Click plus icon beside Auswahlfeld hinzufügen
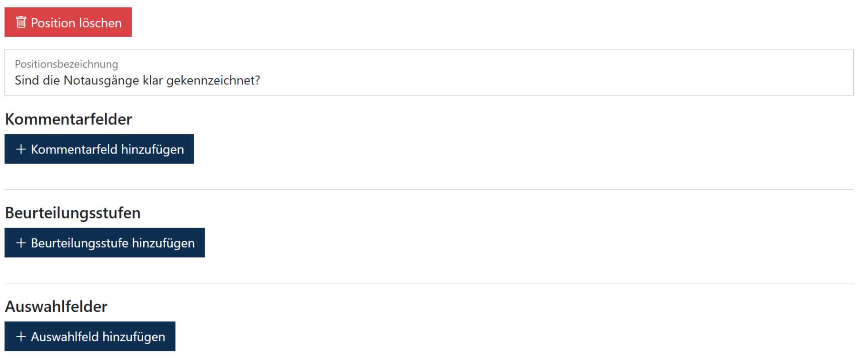Screen dimensions: 868x361 pos(21,337)
